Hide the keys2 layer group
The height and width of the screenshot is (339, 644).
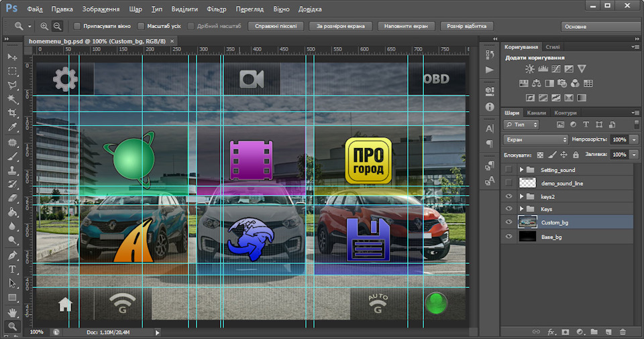pyautogui.click(x=508, y=196)
